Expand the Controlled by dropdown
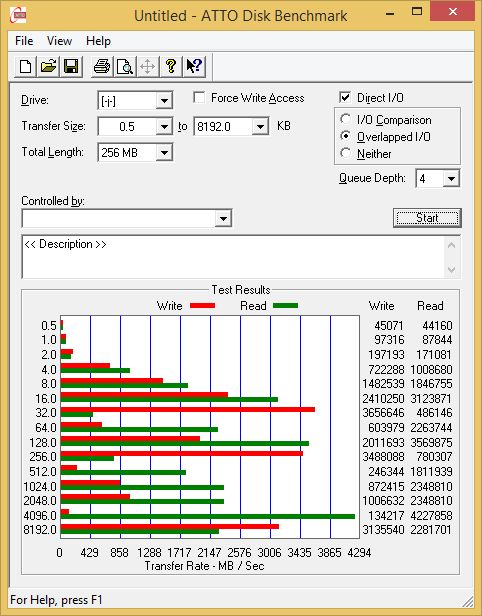Image resolution: width=482 pixels, height=616 pixels. 223,218
